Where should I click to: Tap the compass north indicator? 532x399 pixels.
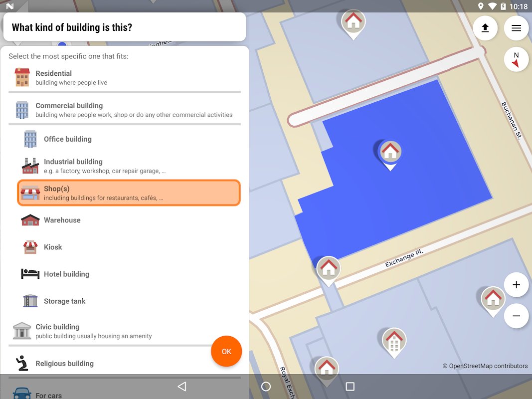[x=516, y=59]
